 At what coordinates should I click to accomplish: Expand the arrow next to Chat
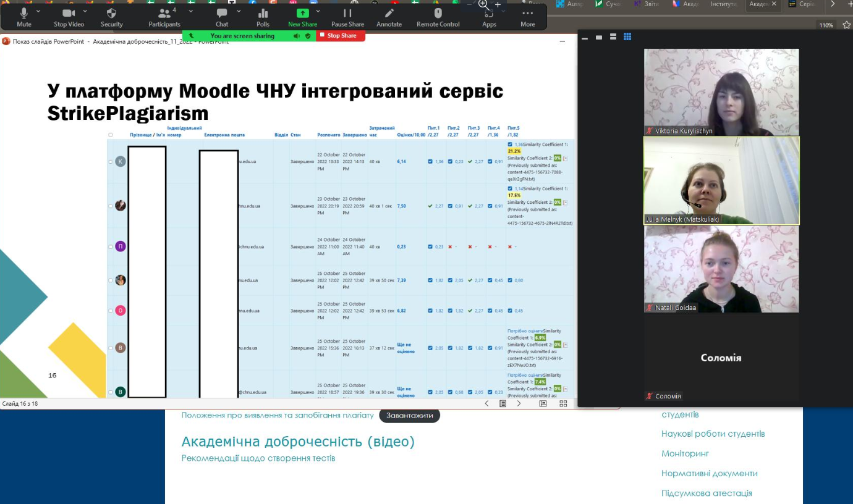(239, 11)
